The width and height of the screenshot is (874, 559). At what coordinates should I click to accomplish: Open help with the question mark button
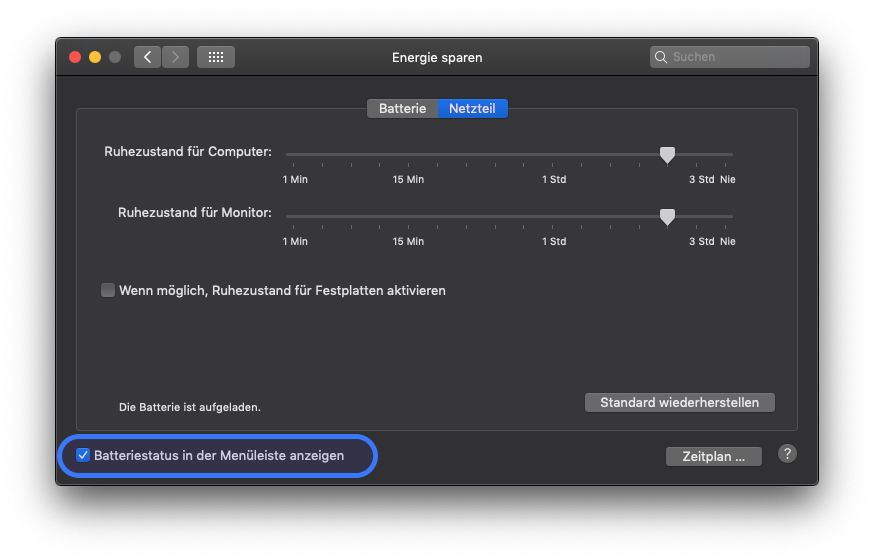[787, 454]
